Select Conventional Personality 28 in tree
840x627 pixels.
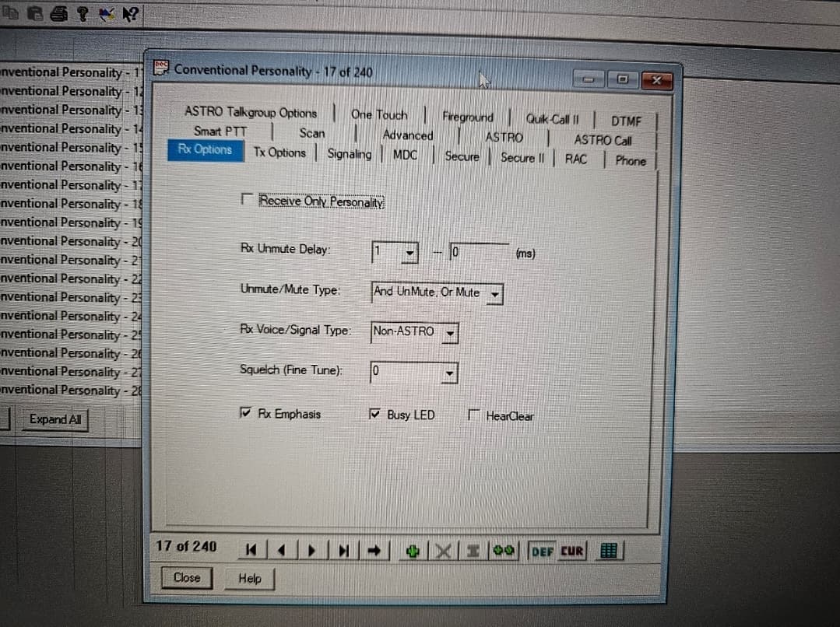click(71, 391)
